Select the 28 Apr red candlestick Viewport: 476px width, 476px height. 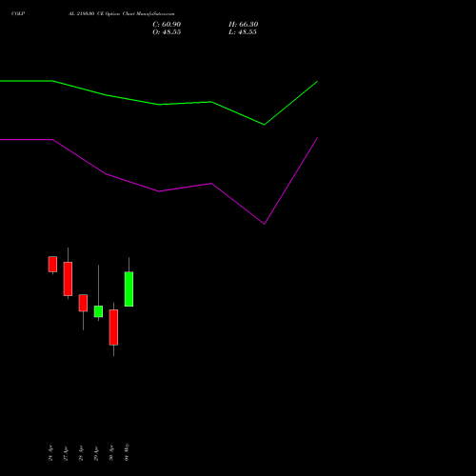tap(83, 303)
